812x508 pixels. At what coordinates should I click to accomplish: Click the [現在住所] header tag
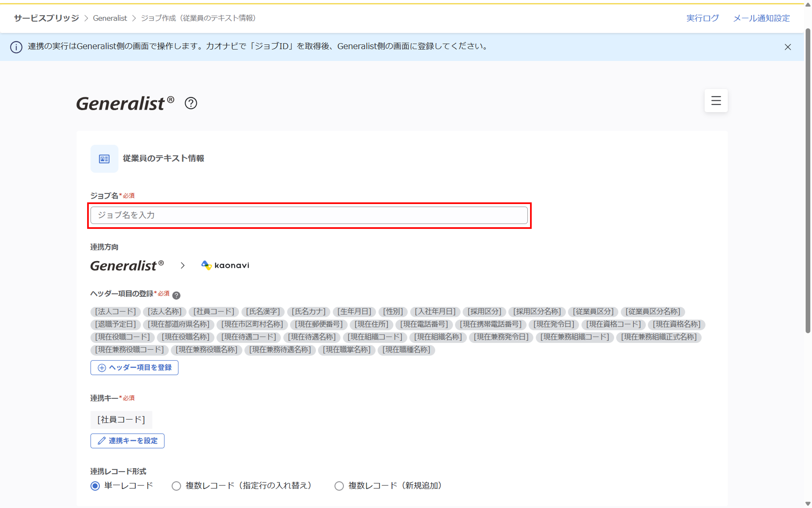pyautogui.click(x=371, y=324)
